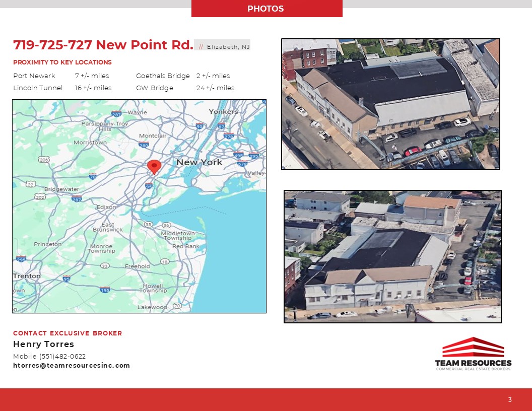
Task: Click the Middletown Township label on the map
Action: 177,235
